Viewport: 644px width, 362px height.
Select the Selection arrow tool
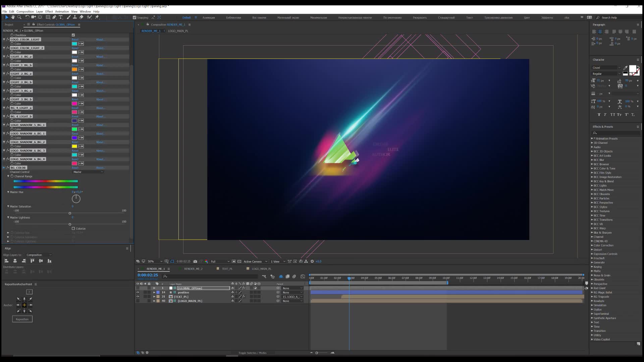(6, 17)
